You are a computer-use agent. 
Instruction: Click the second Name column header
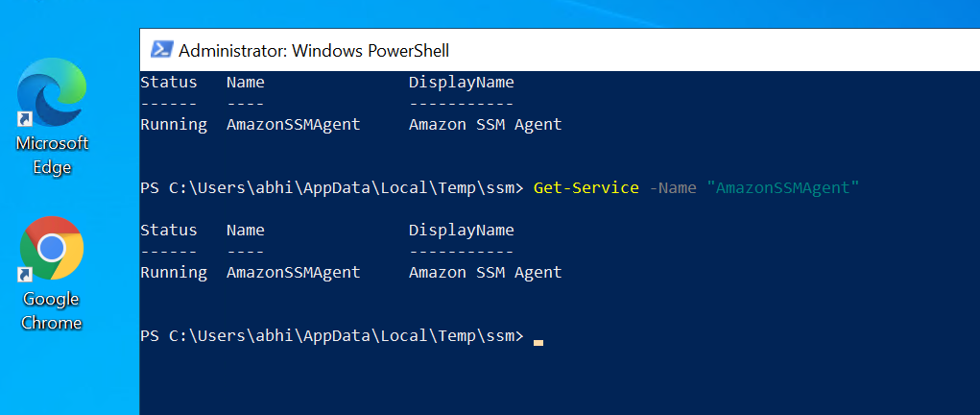(246, 231)
